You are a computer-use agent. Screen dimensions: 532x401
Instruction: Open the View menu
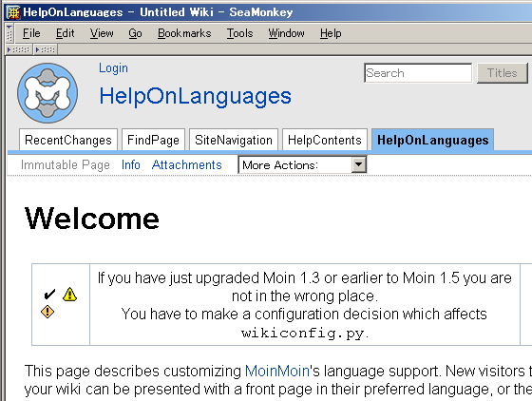tap(102, 33)
